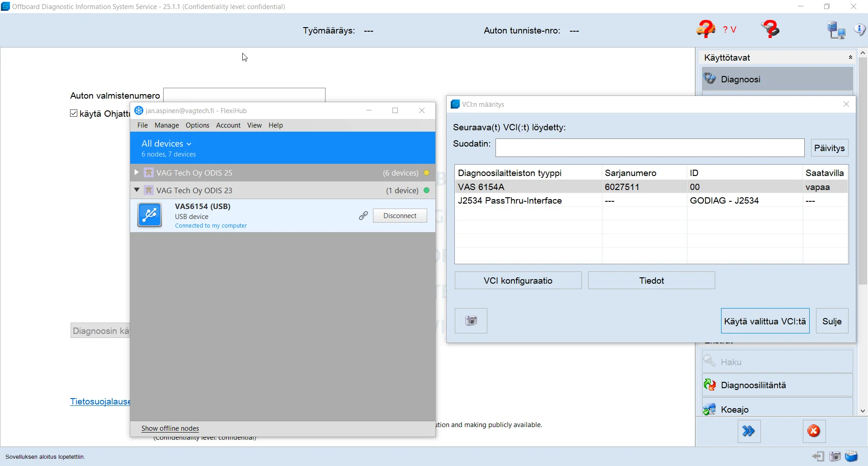The height and width of the screenshot is (466, 868).
Task: Click the link chain icon beside Disconnect
Action: pos(363,216)
